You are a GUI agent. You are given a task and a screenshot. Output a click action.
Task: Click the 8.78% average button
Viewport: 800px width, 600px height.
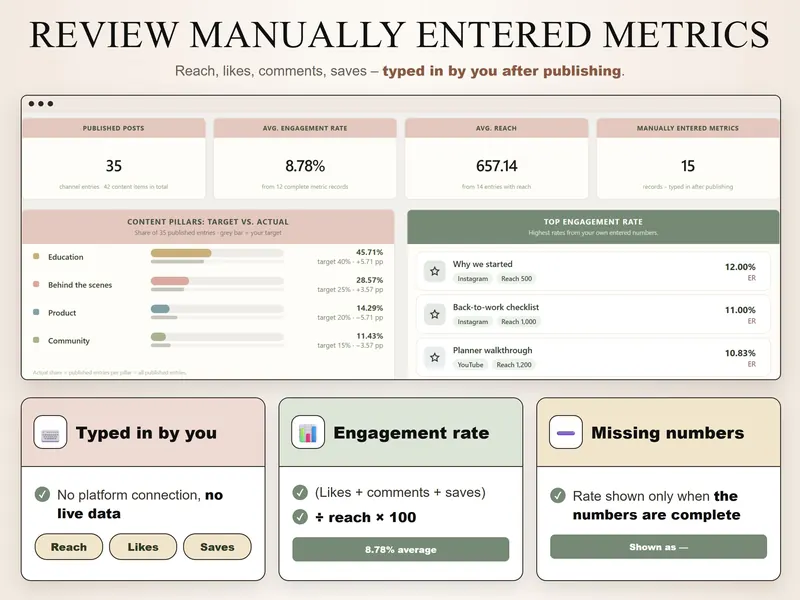pos(401,549)
